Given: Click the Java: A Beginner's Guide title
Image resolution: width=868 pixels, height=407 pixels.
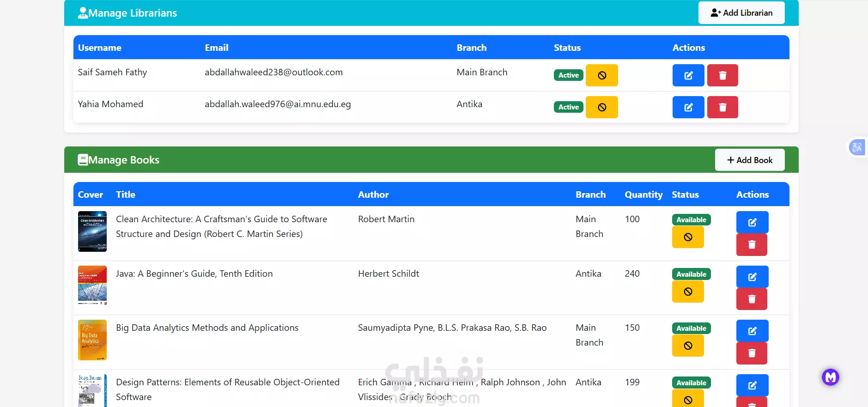Looking at the screenshot, I should (x=194, y=274).
